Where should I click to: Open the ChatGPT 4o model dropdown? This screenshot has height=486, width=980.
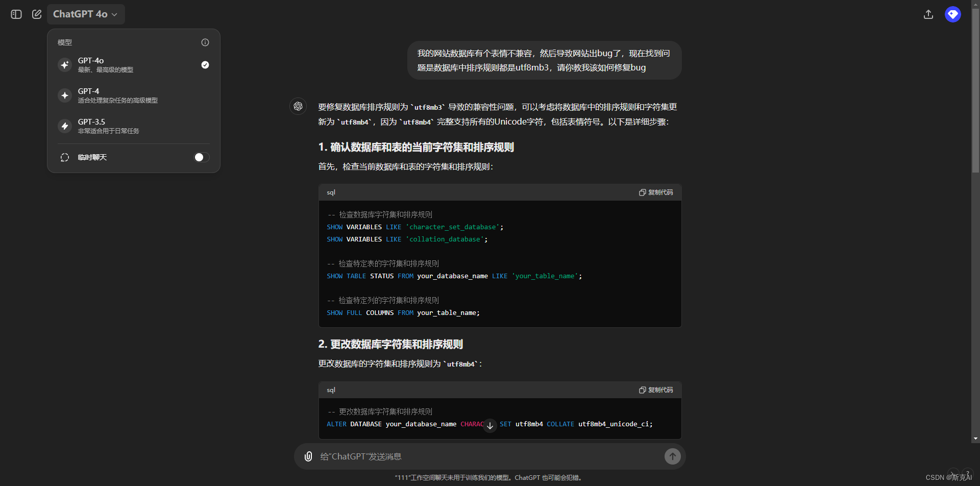[x=86, y=14]
